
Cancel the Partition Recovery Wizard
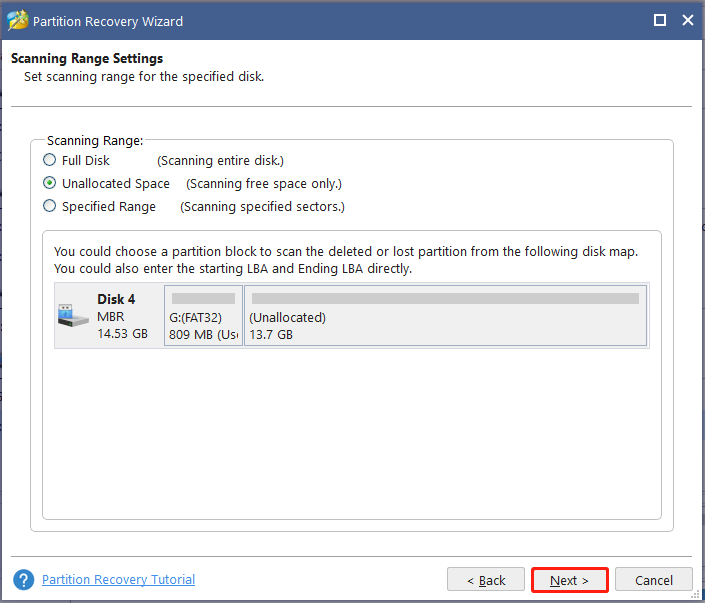click(653, 580)
